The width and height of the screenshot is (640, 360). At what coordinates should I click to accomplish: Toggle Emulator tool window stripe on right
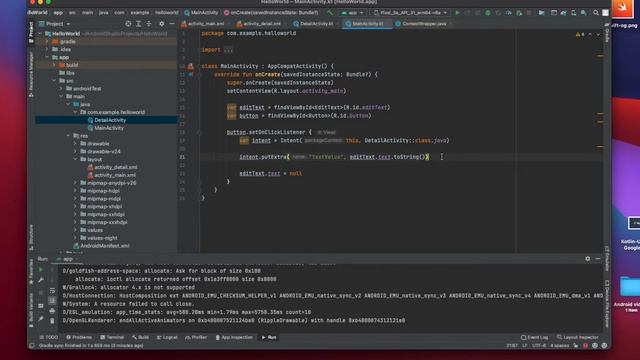pyautogui.click(x=607, y=259)
